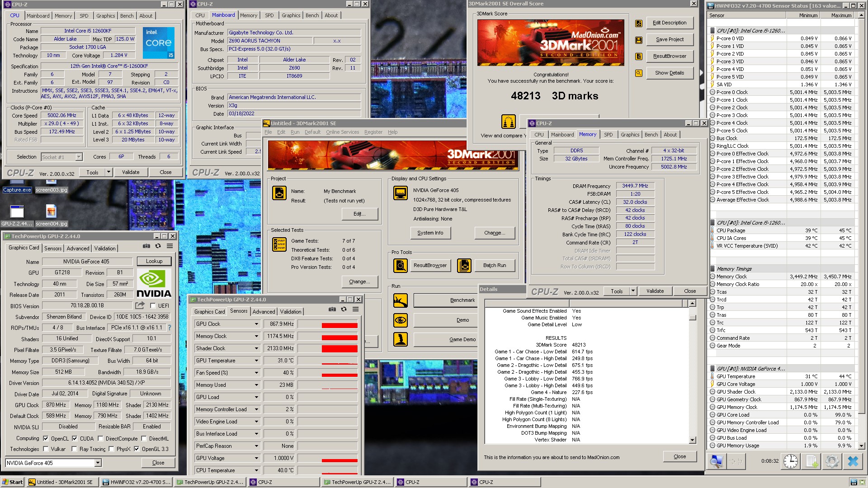
Task: Open the Memory Clock sensor dropdown arrow
Action: [x=256, y=336]
